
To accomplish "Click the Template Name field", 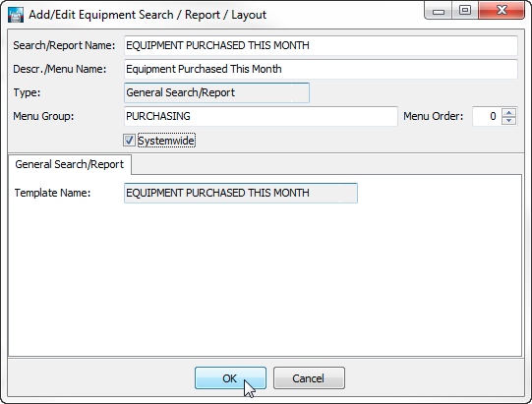I will (241, 193).
